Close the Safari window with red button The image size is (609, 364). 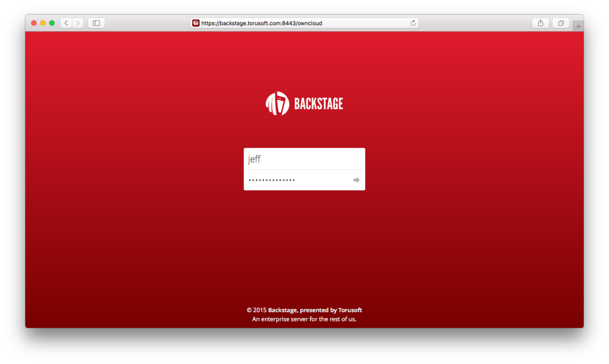pos(34,23)
